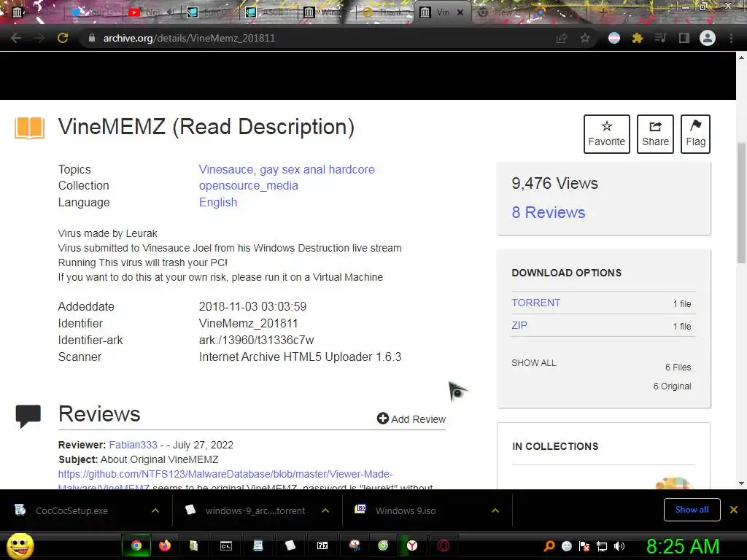
Task: Close the downloads bar
Action: pyautogui.click(x=734, y=510)
